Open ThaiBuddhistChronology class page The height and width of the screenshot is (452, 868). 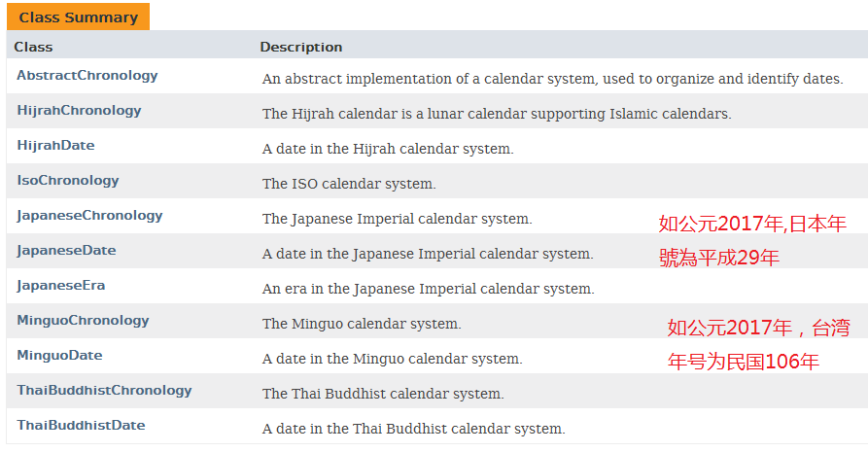pos(104,390)
